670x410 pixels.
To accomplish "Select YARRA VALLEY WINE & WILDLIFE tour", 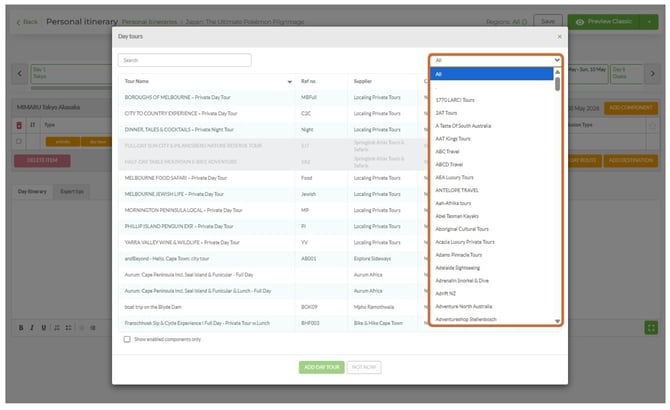I will click(273, 243).
